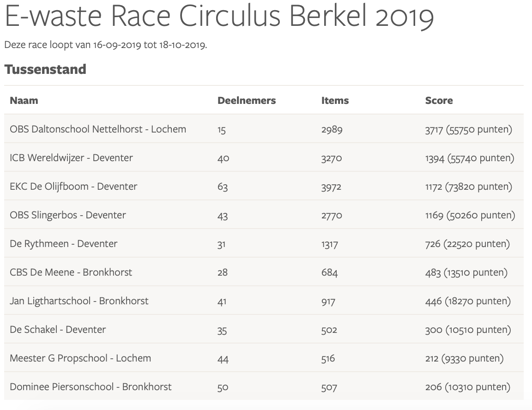Screen dimensions: 532x410
Task: Select De Schakel - Deventer row
Action: click(x=58, y=330)
